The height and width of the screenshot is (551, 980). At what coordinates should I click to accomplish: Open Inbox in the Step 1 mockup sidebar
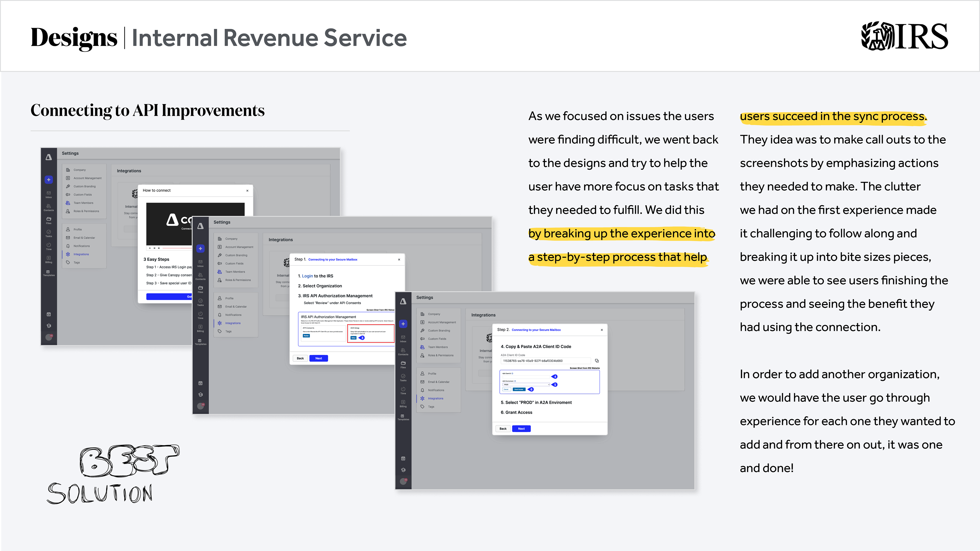pyautogui.click(x=201, y=264)
